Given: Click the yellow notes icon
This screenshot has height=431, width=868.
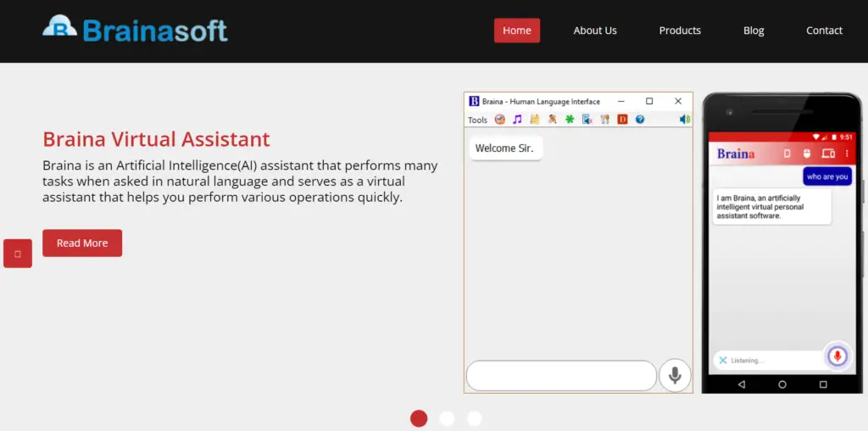Looking at the screenshot, I should 535,120.
